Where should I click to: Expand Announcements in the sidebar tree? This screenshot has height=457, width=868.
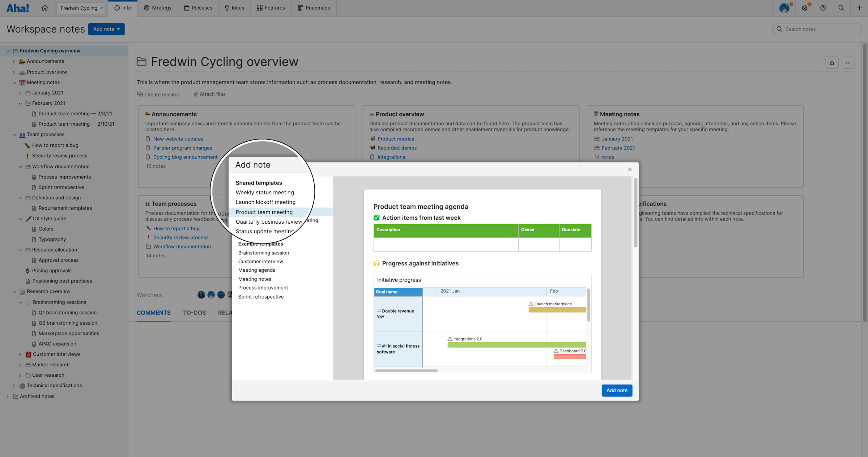(14, 61)
